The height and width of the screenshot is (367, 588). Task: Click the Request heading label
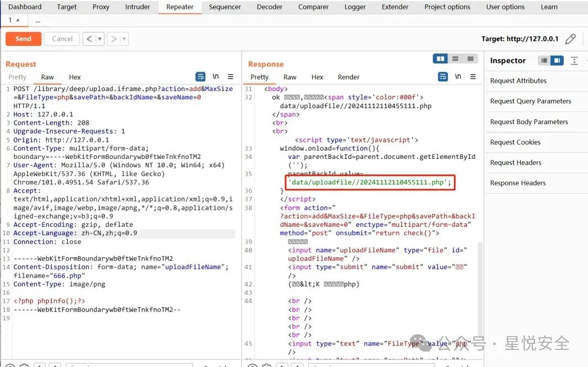21,64
